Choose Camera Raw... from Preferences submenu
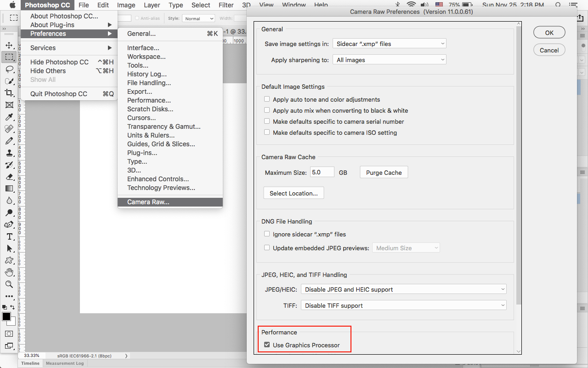This screenshot has width=588, height=368. 170,202
